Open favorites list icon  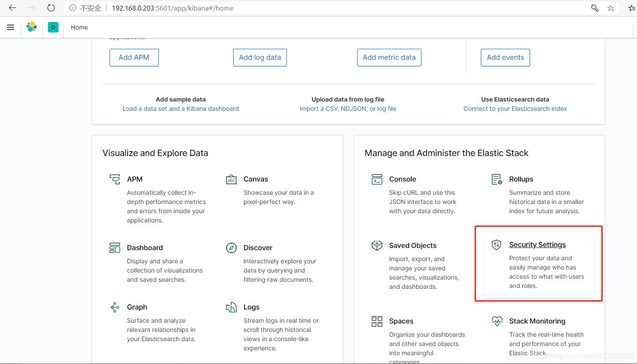click(631, 8)
